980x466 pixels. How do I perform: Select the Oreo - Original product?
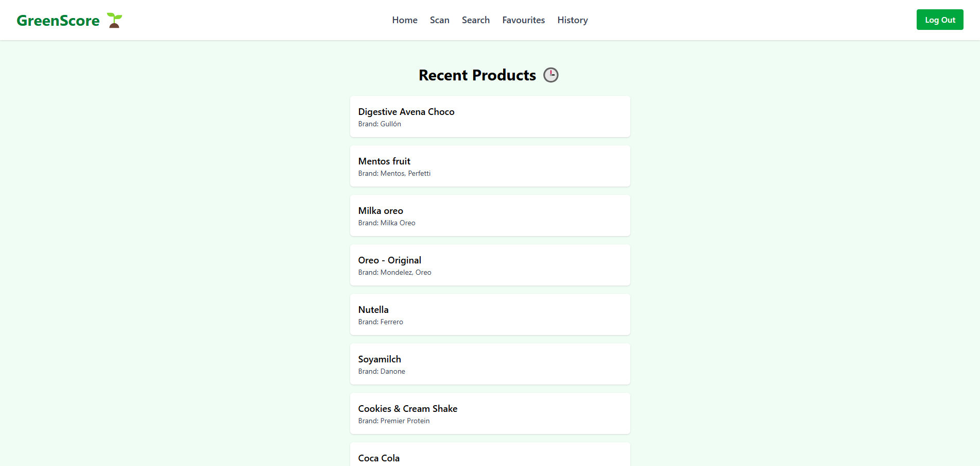click(x=490, y=265)
